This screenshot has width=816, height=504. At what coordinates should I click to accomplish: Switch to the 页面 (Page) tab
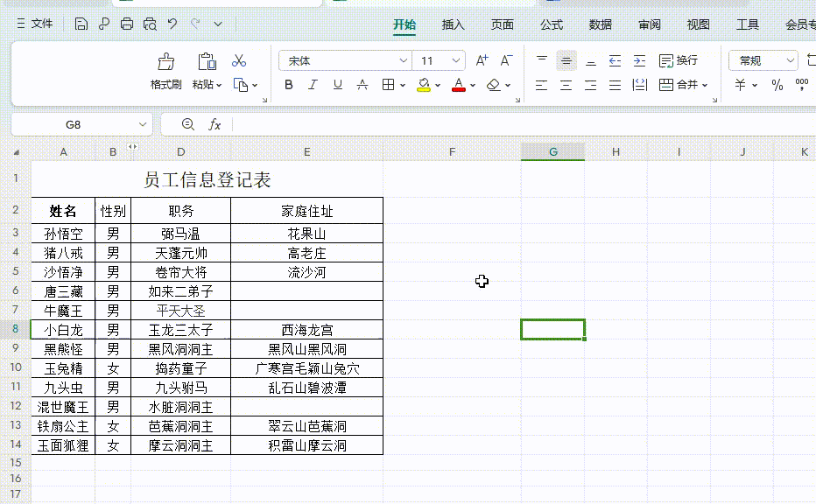pos(503,24)
